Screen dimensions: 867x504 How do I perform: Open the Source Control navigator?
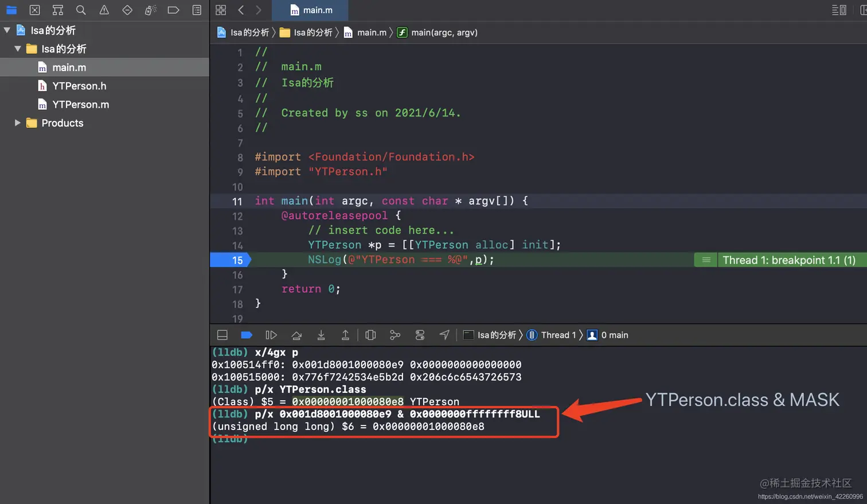[x=34, y=10]
